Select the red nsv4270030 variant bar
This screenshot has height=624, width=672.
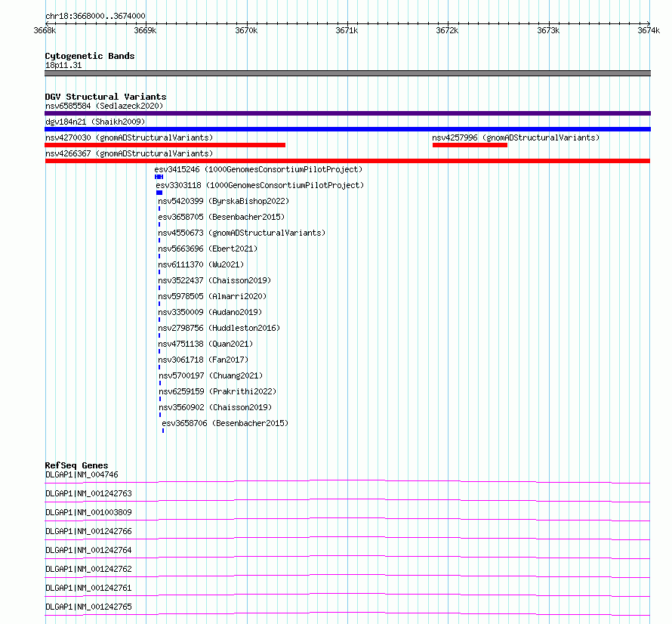click(165, 145)
